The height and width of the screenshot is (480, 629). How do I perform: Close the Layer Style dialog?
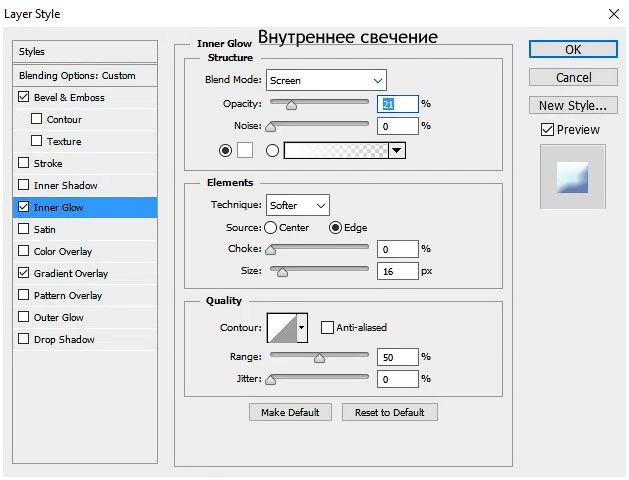click(613, 14)
